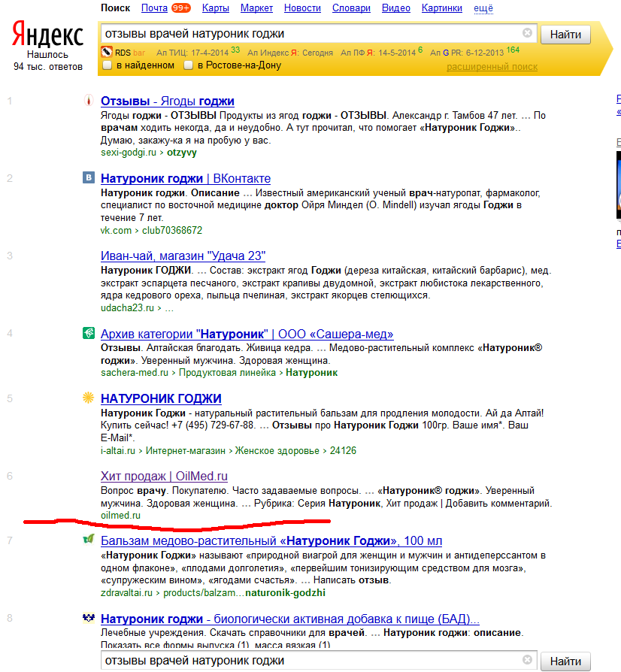
Task: Click the bottom Найти button
Action: click(565, 661)
